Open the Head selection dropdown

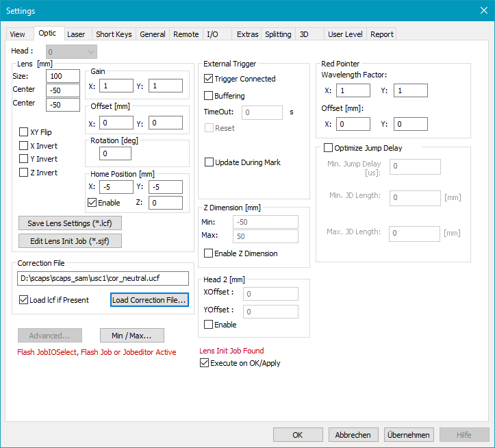72,51
